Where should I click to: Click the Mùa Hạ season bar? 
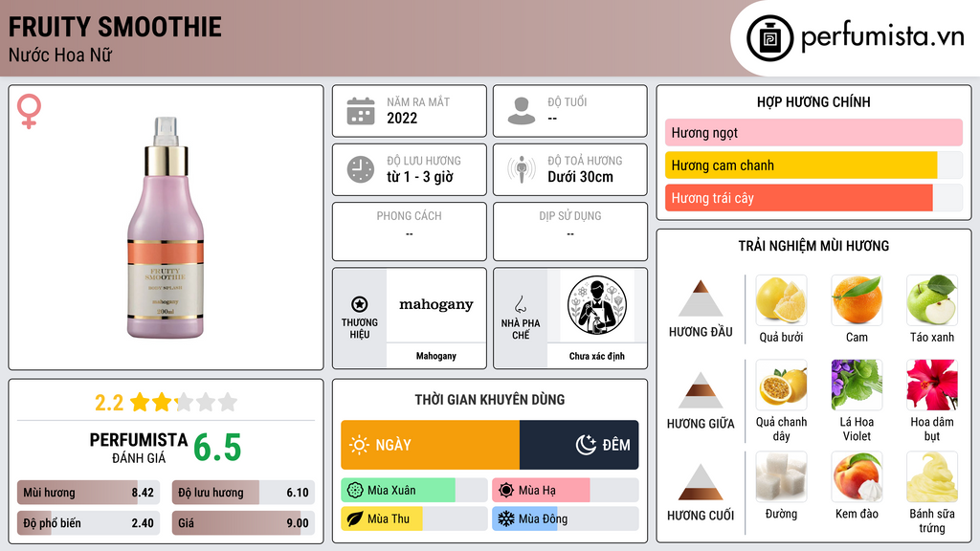point(566,491)
